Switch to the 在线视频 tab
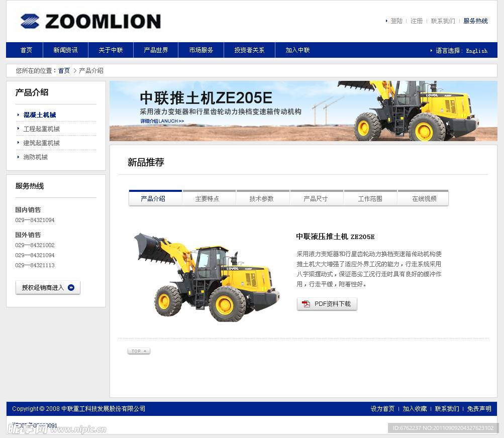This screenshot has height=438, width=504. 423,198
